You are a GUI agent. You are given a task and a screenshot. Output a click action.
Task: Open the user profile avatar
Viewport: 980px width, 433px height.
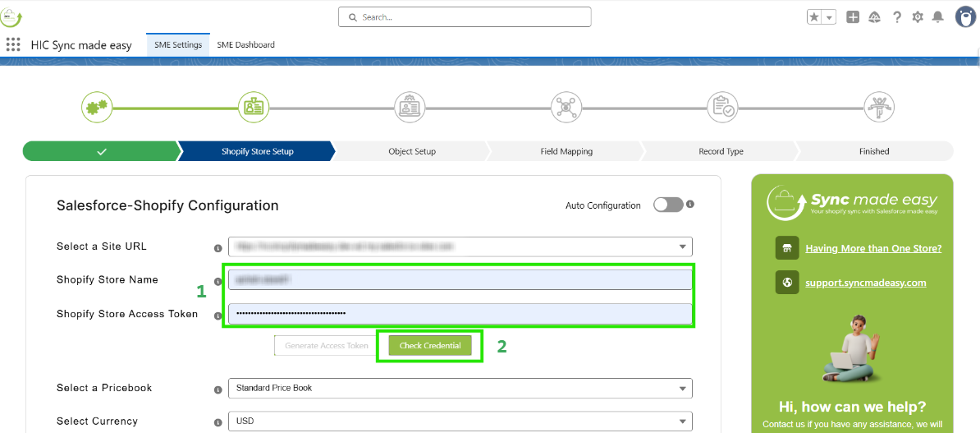click(966, 17)
